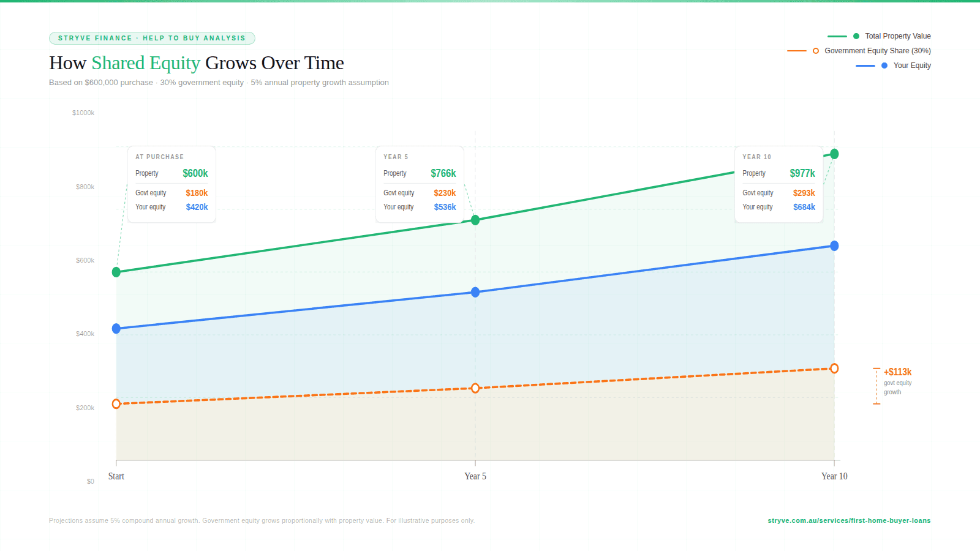Click the orange Government Equity Year 10 marker
Screen dimensions: 980x551
[834, 369]
